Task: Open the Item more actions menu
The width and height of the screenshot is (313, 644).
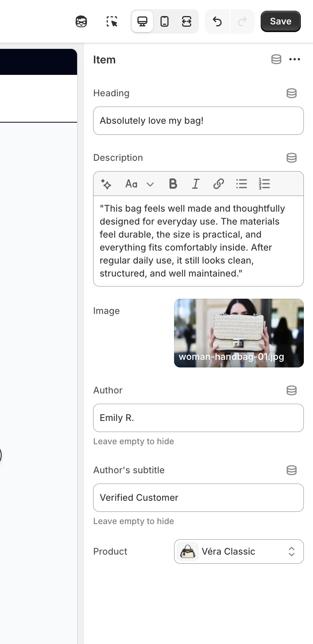Action: click(x=295, y=59)
